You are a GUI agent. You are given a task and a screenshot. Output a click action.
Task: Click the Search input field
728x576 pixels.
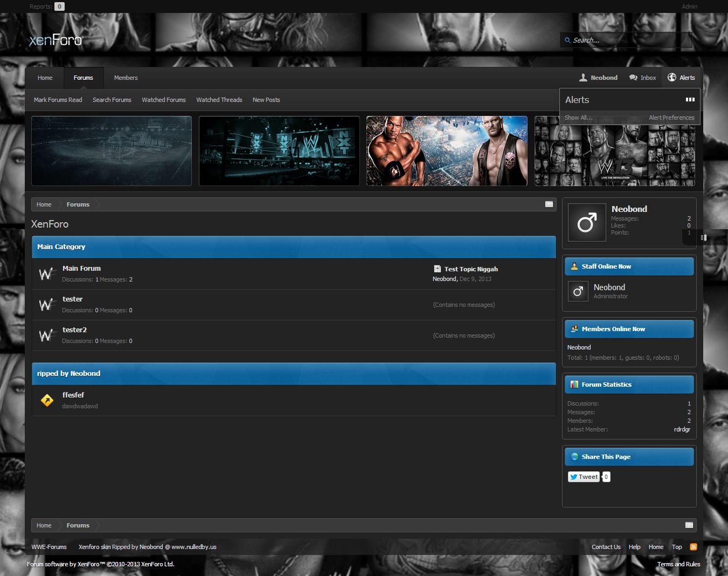coord(628,40)
